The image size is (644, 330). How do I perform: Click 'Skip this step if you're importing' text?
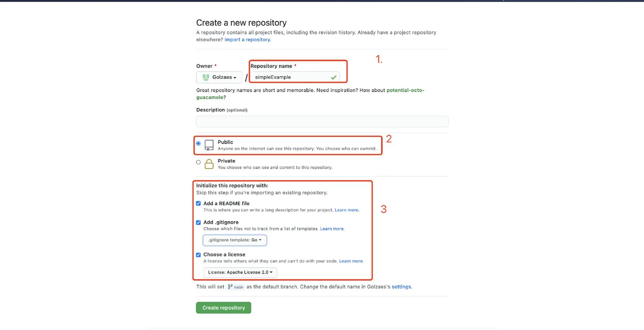(262, 193)
